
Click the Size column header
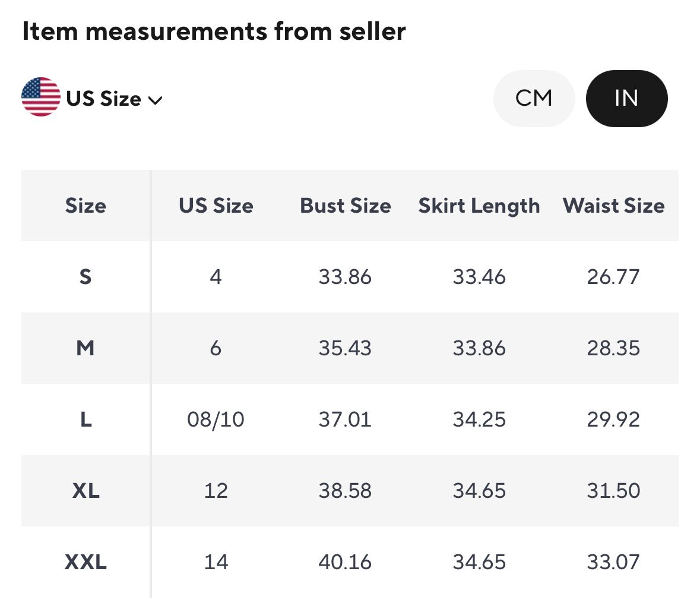coord(85,206)
